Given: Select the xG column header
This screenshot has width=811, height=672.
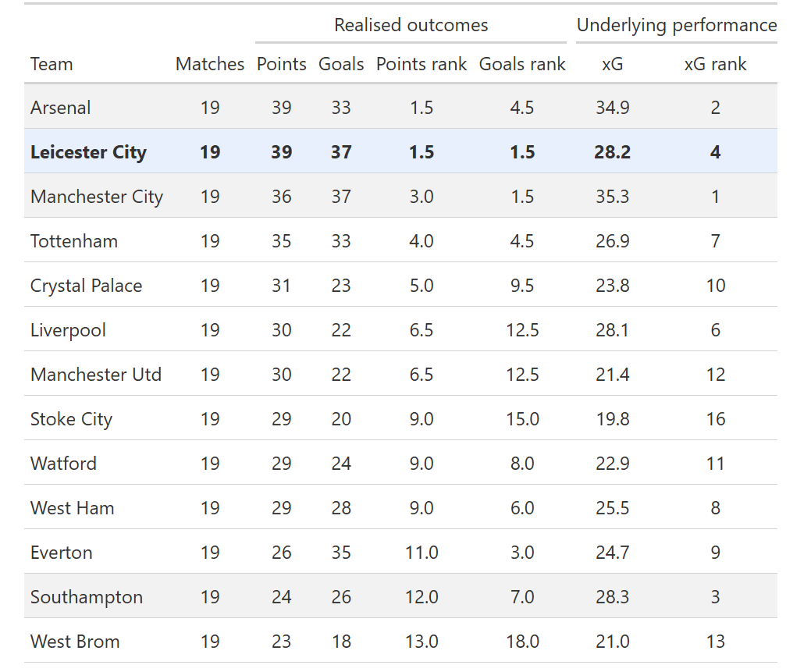Looking at the screenshot, I should (613, 64).
